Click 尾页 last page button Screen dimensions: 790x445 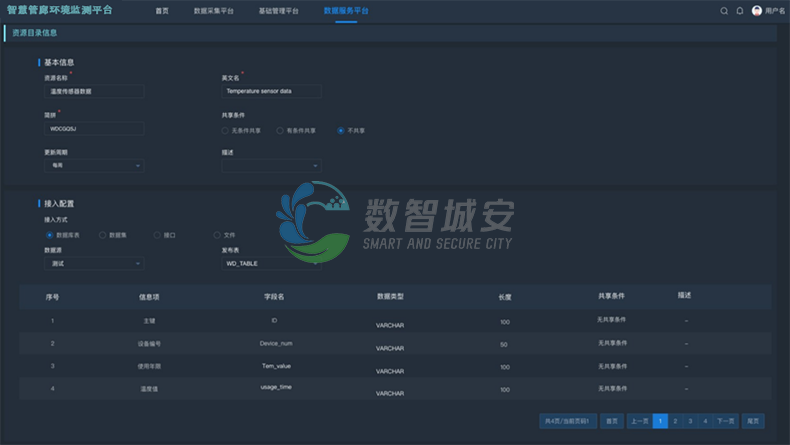point(754,421)
